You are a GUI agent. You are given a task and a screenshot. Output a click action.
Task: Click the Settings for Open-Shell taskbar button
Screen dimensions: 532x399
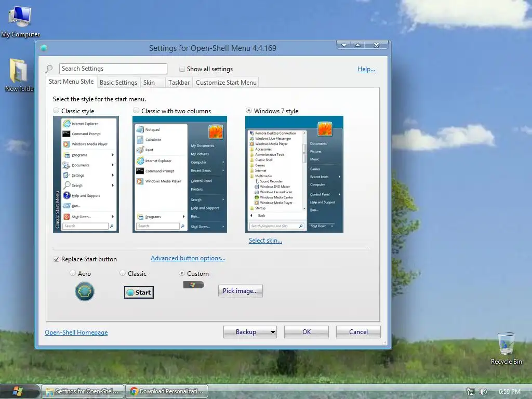click(83, 392)
